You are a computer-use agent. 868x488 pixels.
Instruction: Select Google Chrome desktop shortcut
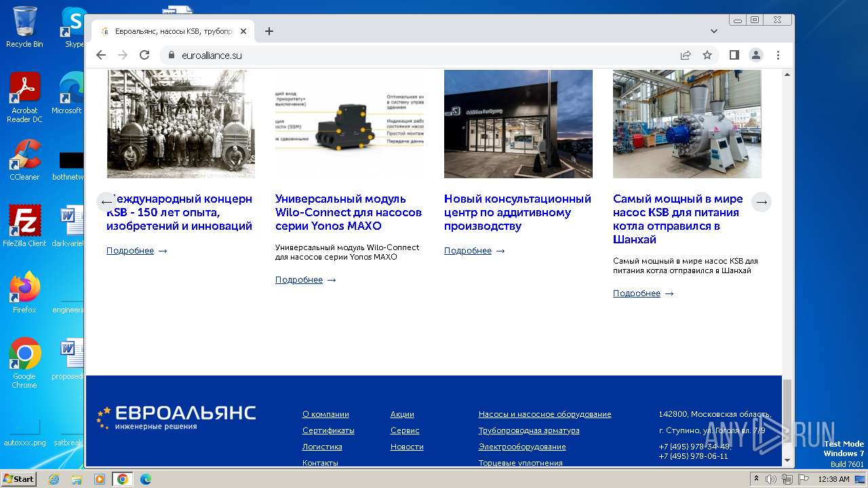click(24, 363)
